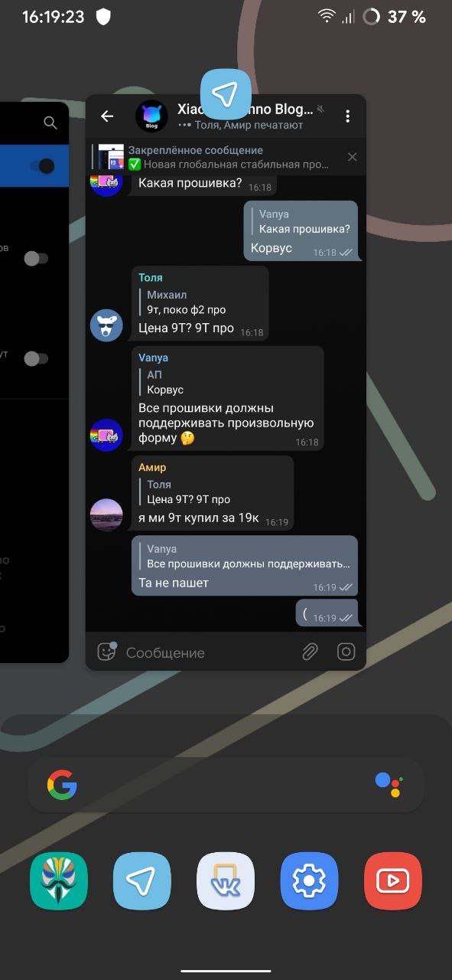Launch Magisk from the dock
Screen dimensions: 452x980
pos(59,881)
